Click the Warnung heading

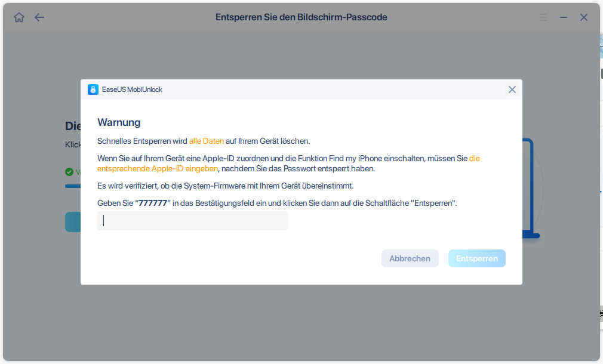coord(119,122)
